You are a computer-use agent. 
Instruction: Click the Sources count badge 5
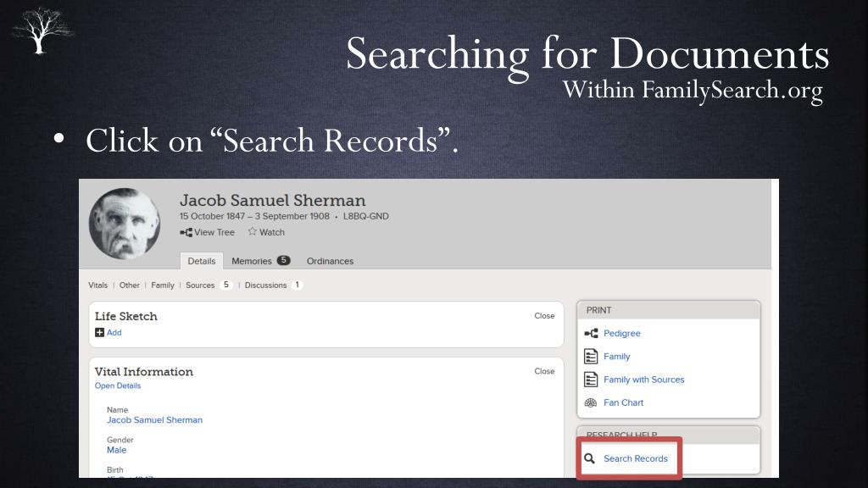click(x=225, y=285)
